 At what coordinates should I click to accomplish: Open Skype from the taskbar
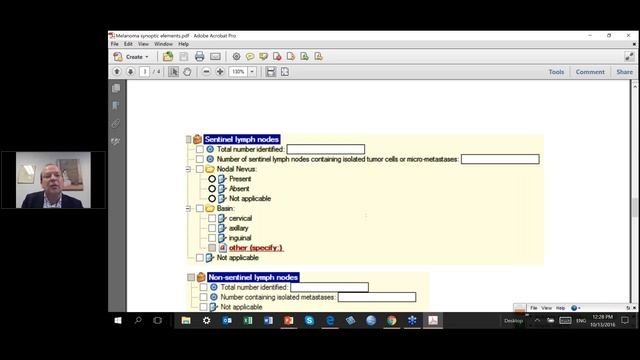pyautogui.click(x=309, y=320)
